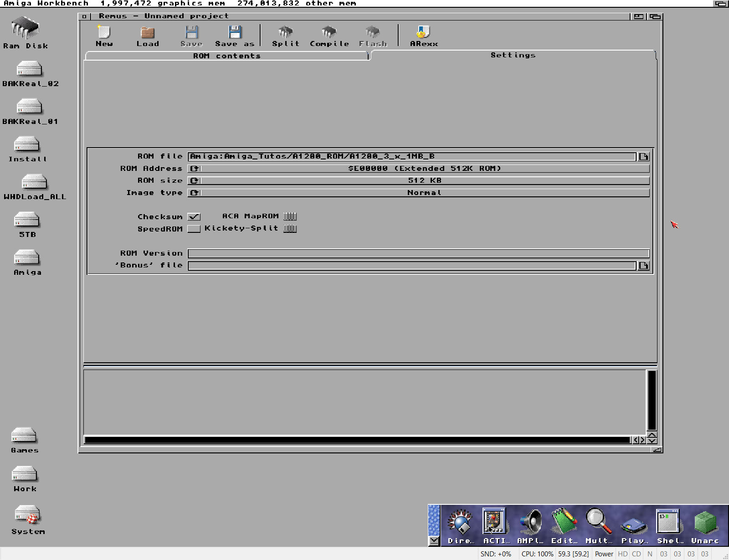729x560 pixels.
Task: Click the SND: +0% status entry
Action: (x=496, y=554)
